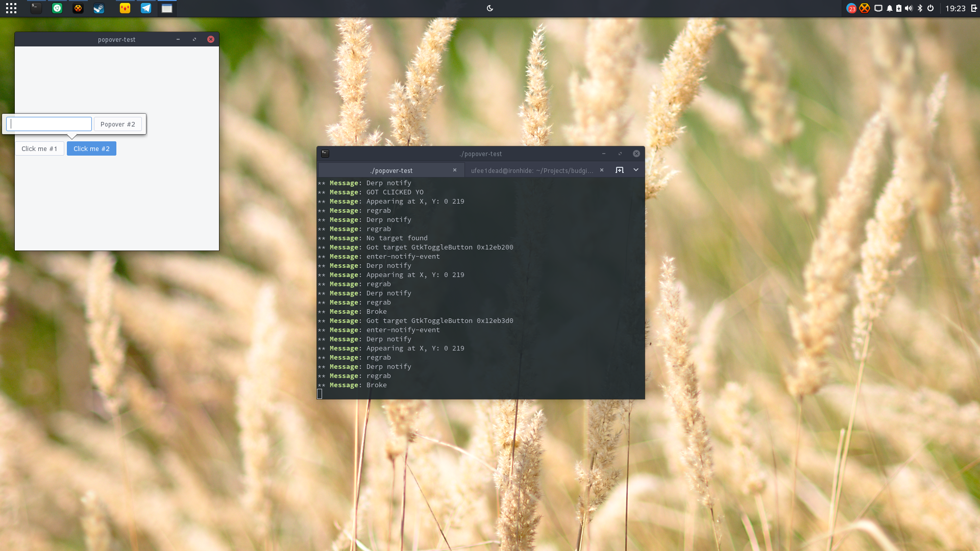The image size is (980, 551).
Task: Open HexChat from the panel launcher
Action: [78, 8]
